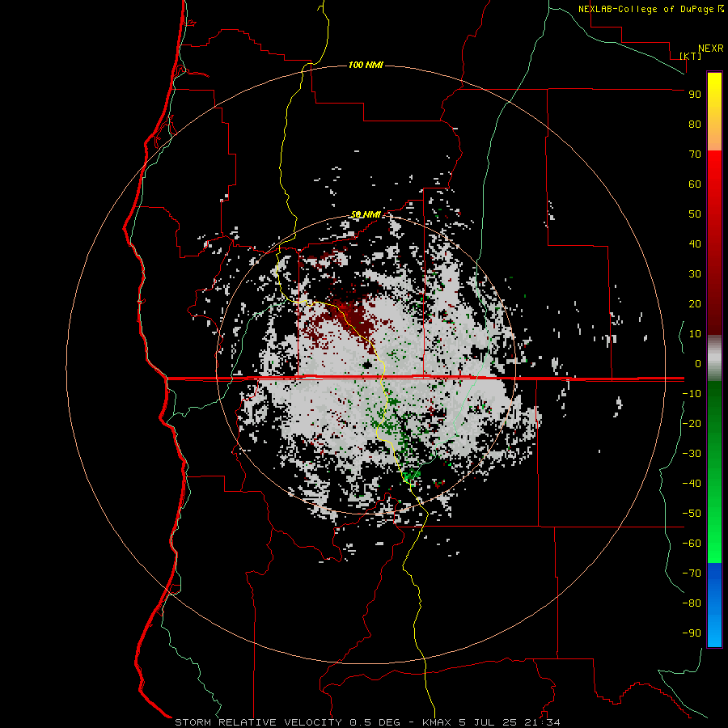The width and height of the screenshot is (728, 728).
Task: Click the gray zero-velocity segment of the color bar
Action: pos(714,358)
